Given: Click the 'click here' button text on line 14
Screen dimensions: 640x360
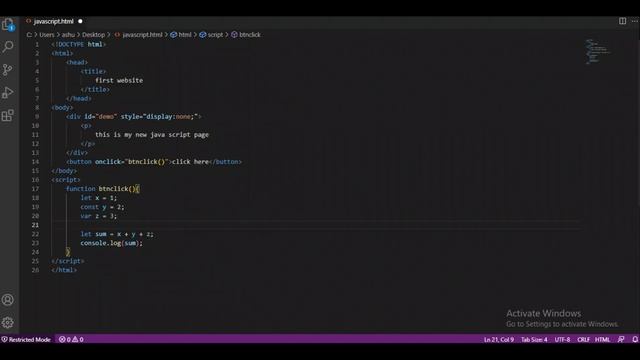Looking at the screenshot, I should [190, 162].
